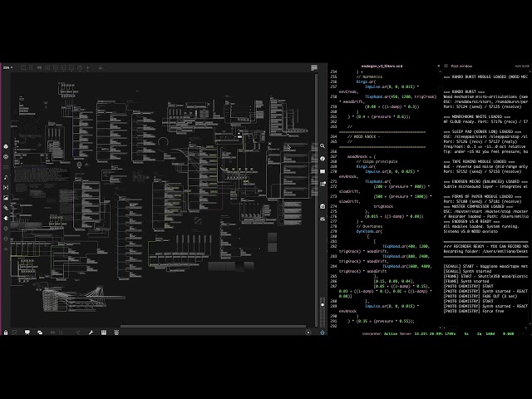Open the plug-ins plug icon in left sidebar
This screenshot has width=532, height=399.
click(x=6, y=218)
